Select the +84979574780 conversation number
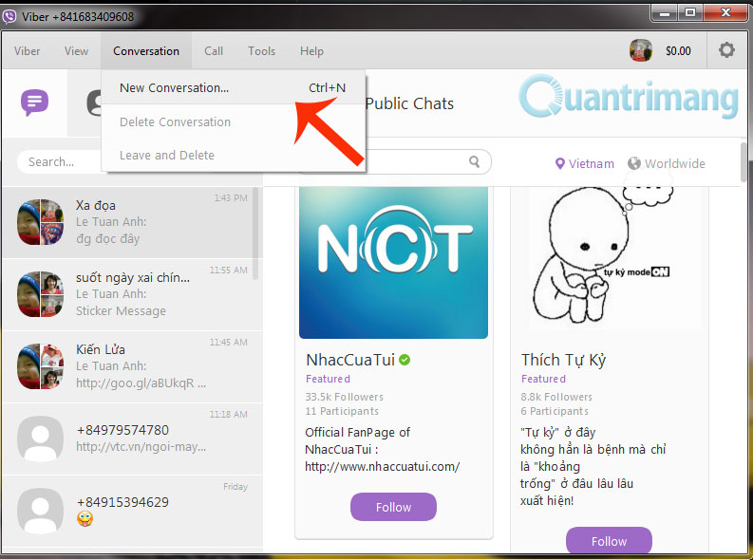 click(122, 430)
